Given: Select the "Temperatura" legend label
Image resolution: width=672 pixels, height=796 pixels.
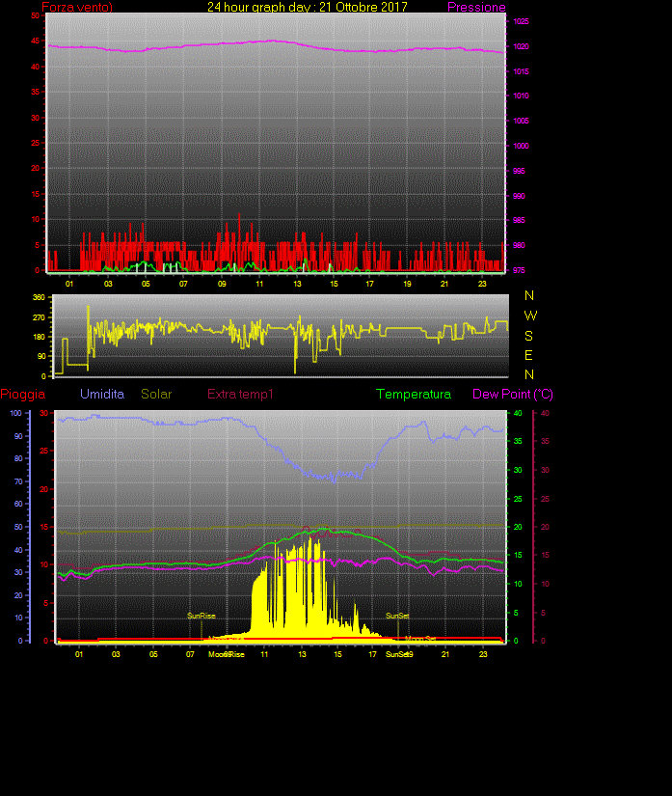Looking at the screenshot, I should click(x=414, y=394).
